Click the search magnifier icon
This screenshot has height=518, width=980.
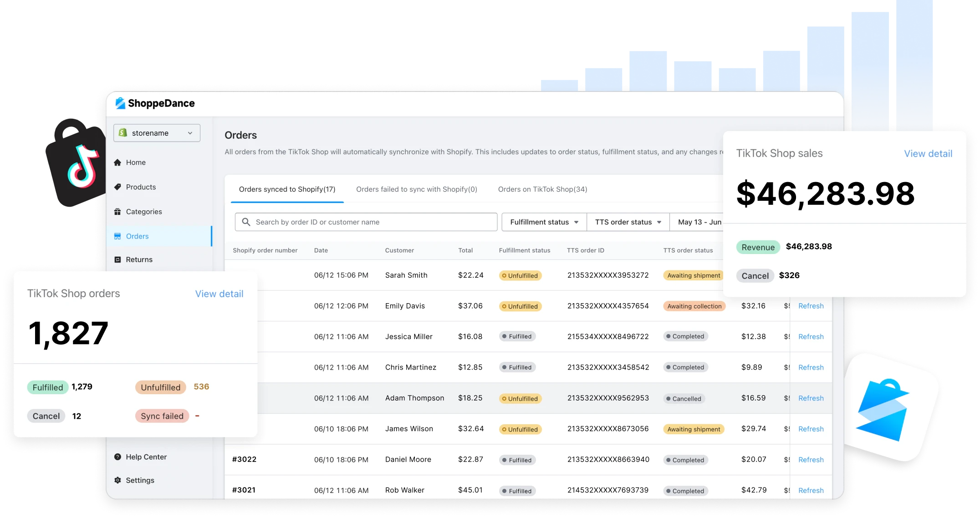246,222
